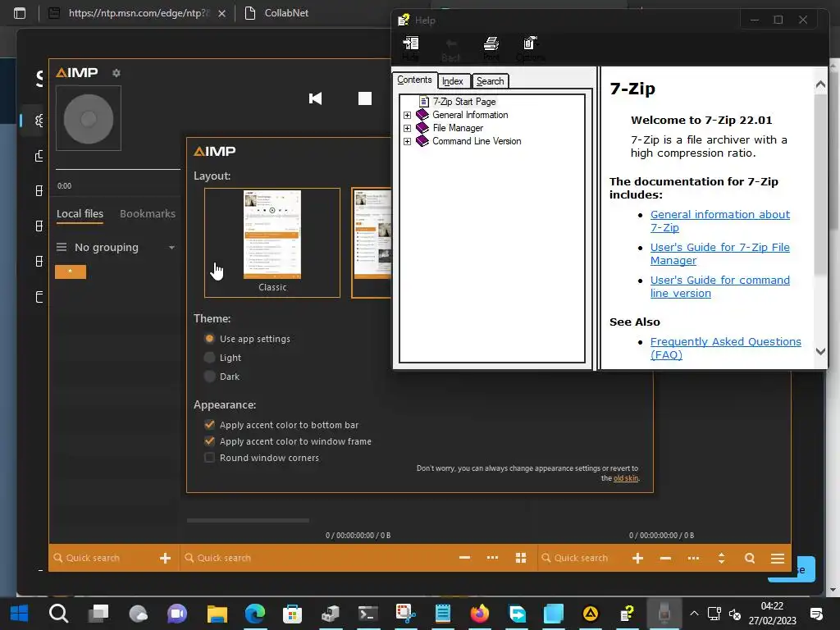Open Task View on taskbar
840x630 pixels.
coord(98,614)
